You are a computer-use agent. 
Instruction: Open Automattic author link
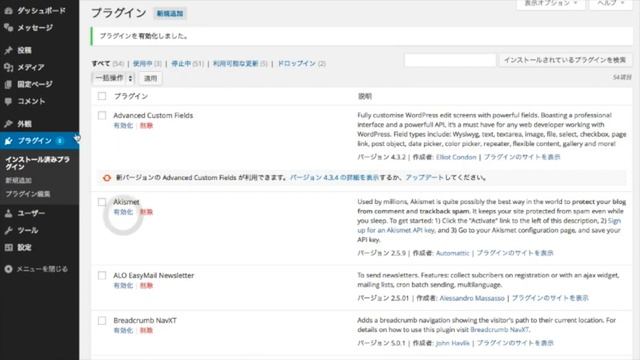click(x=453, y=253)
